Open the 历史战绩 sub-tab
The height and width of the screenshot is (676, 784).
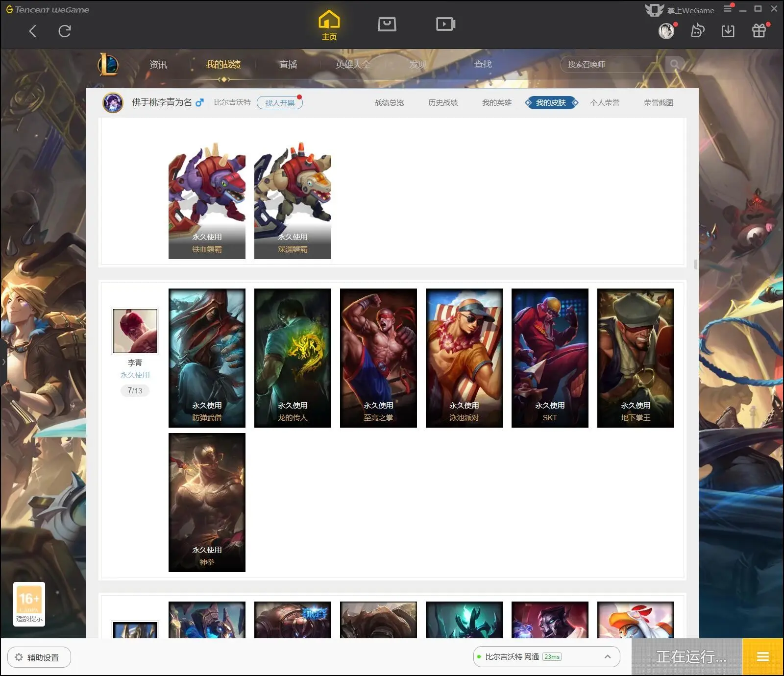click(x=443, y=103)
